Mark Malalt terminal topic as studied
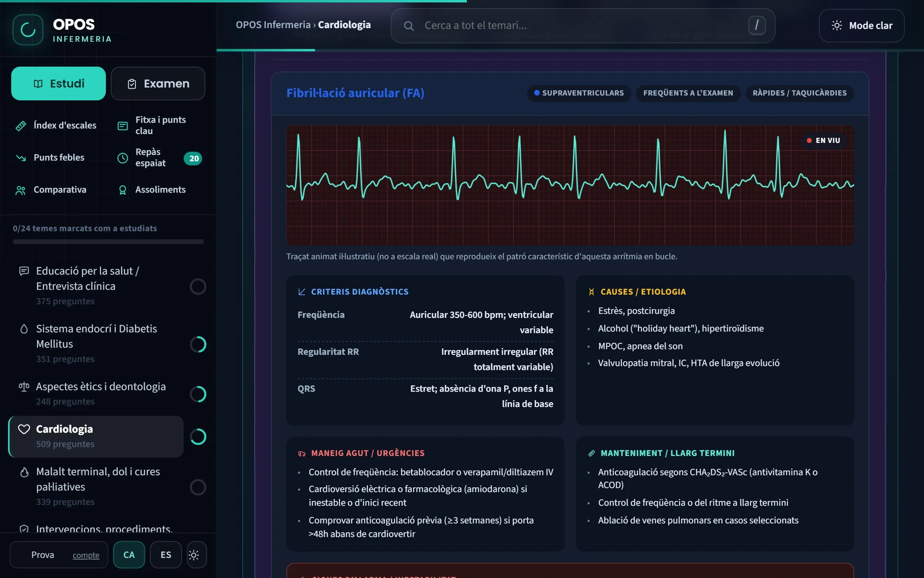Viewport: 924px width, 578px height. coord(198,487)
